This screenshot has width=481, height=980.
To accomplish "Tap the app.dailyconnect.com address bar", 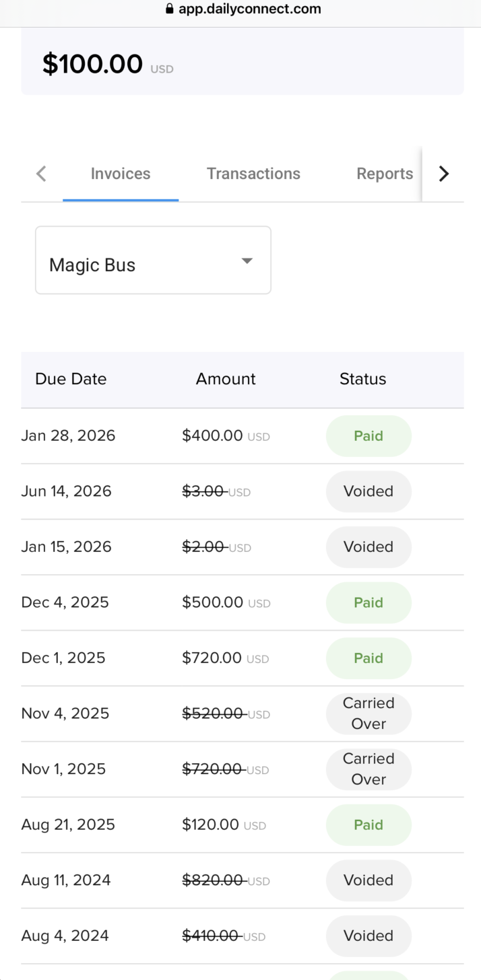I will click(x=249, y=9).
